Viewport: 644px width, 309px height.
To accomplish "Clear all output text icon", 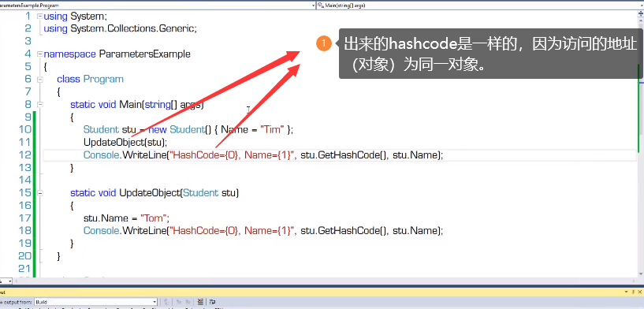I will point(200,302).
